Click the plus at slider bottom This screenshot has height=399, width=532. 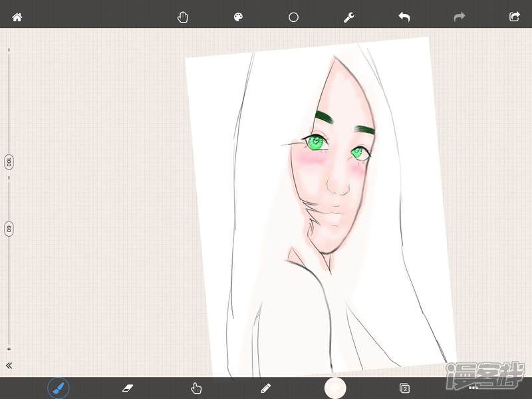[9, 349]
